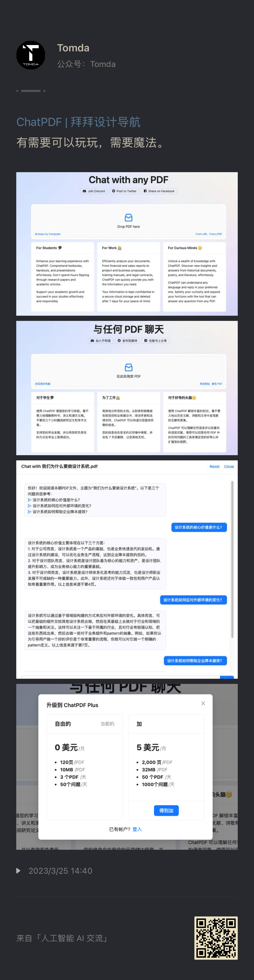The image size is (254, 980).
Task: Click the 浏览我的电脑 link
Action: click(42, 384)
